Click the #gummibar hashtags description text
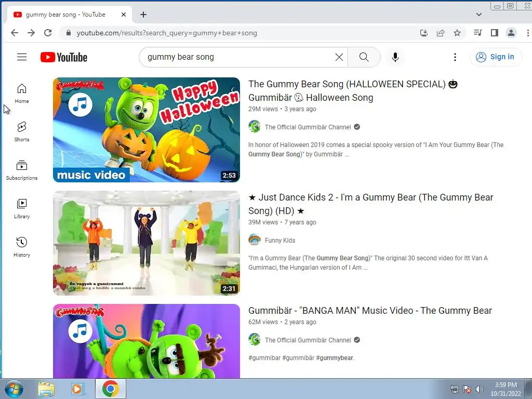The height and width of the screenshot is (399, 532). click(x=301, y=357)
